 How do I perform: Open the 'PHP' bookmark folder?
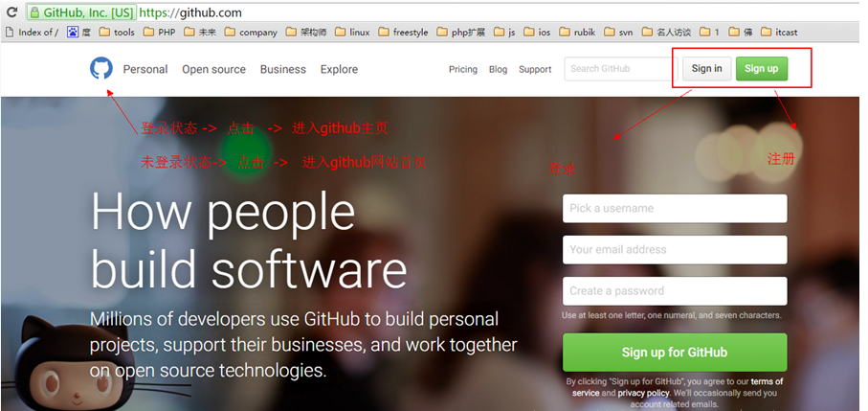(x=160, y=33)
